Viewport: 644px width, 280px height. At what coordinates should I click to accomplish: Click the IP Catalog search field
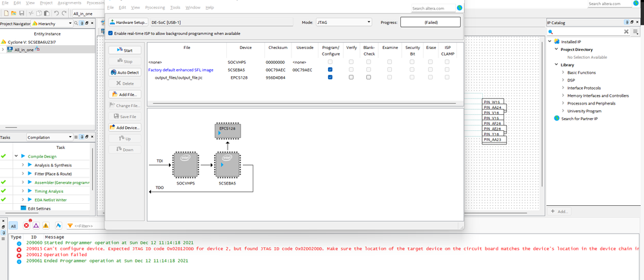[587, 31]
